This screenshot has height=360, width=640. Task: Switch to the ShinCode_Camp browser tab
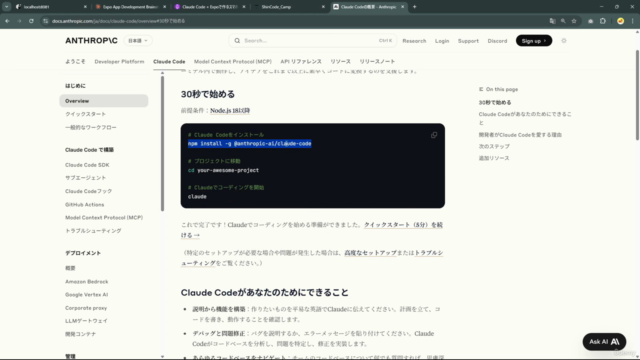click(x=289, y=7)
